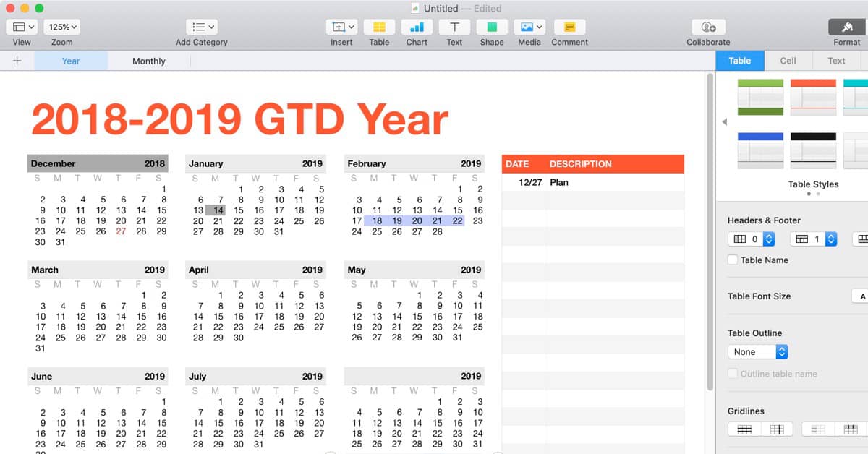Toggle vertical body gridlines
The width and height of the screenshot is (868, 454).
[x=777, y=429]
